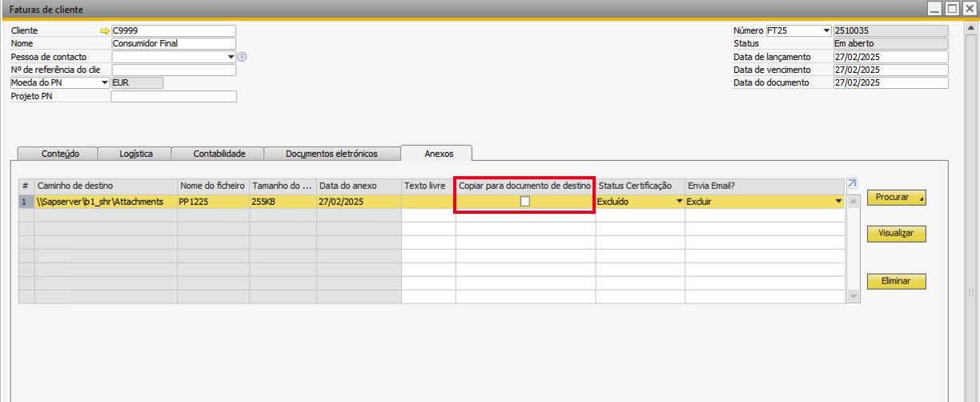Open the Número series FT25 dropdown
Screen dimensions: 980x402
point(826,31)
